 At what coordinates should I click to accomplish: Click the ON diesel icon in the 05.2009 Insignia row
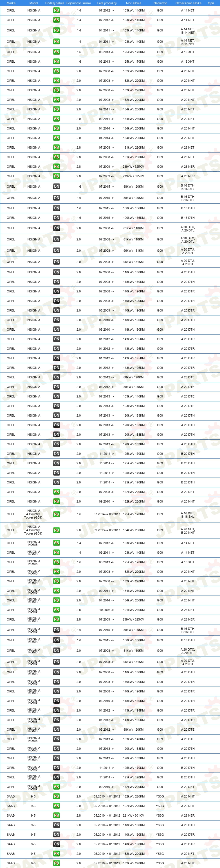(56, 310)
